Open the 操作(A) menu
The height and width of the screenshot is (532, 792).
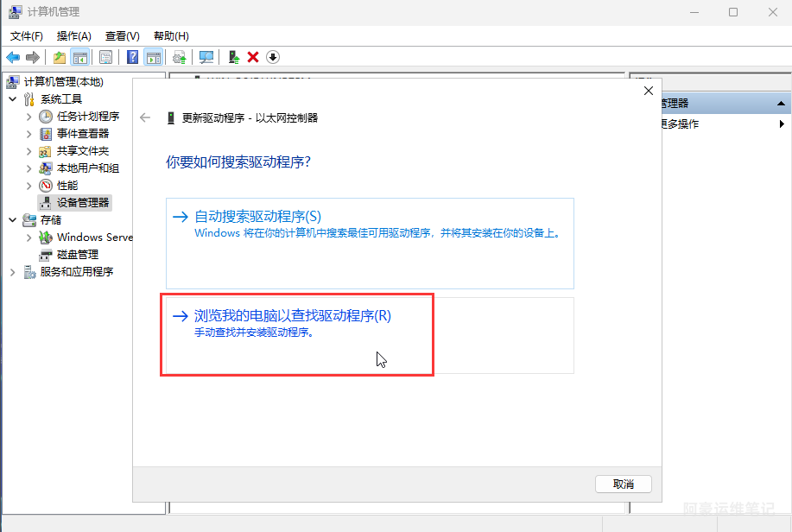tap(73, 35)
